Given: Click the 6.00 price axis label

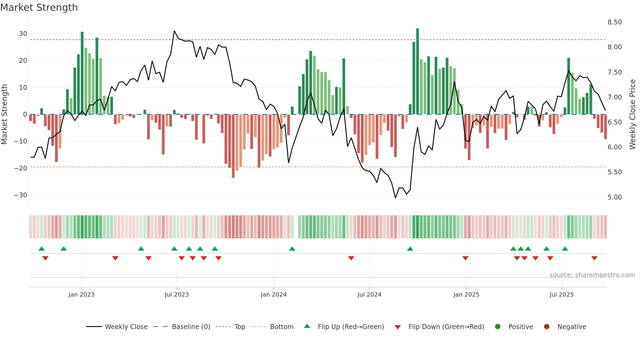Looking at the screenshot, I should coord(615,147).
